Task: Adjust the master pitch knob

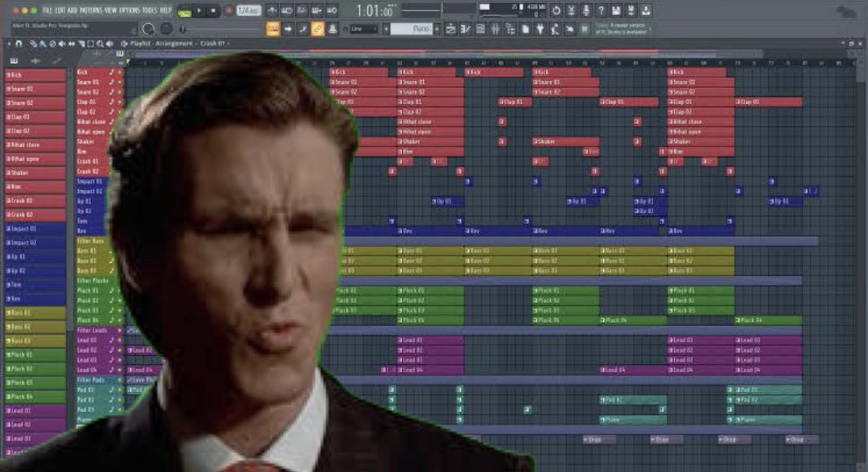Action: [166, 28]
